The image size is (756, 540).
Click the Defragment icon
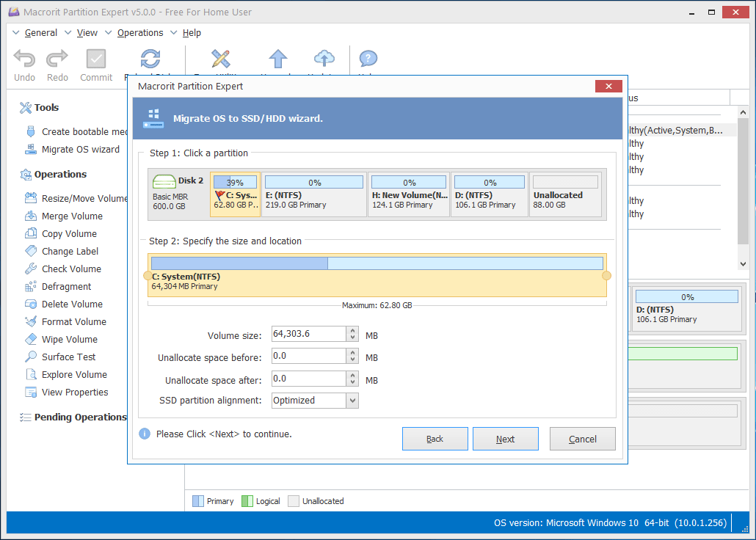31,286
